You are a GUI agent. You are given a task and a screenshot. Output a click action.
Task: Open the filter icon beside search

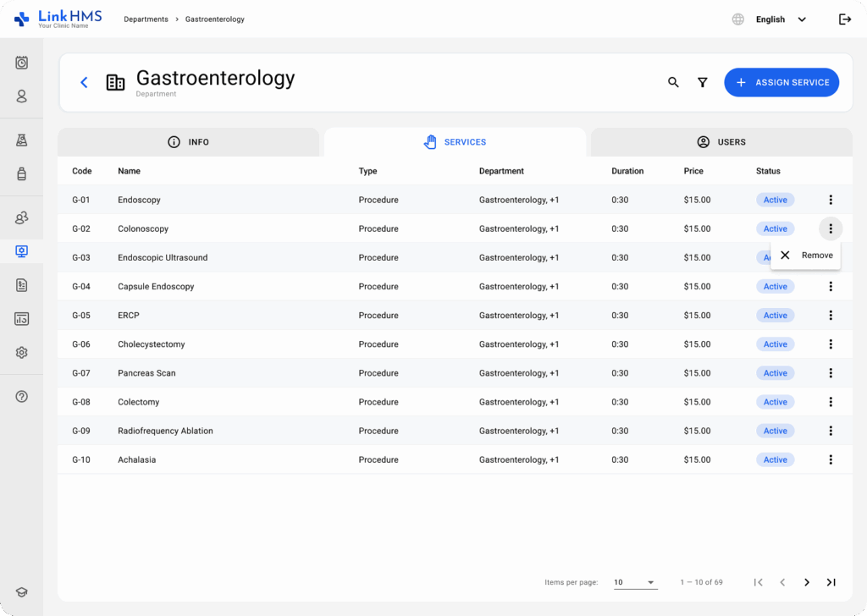pyautogui.click(x=703, y=82)
